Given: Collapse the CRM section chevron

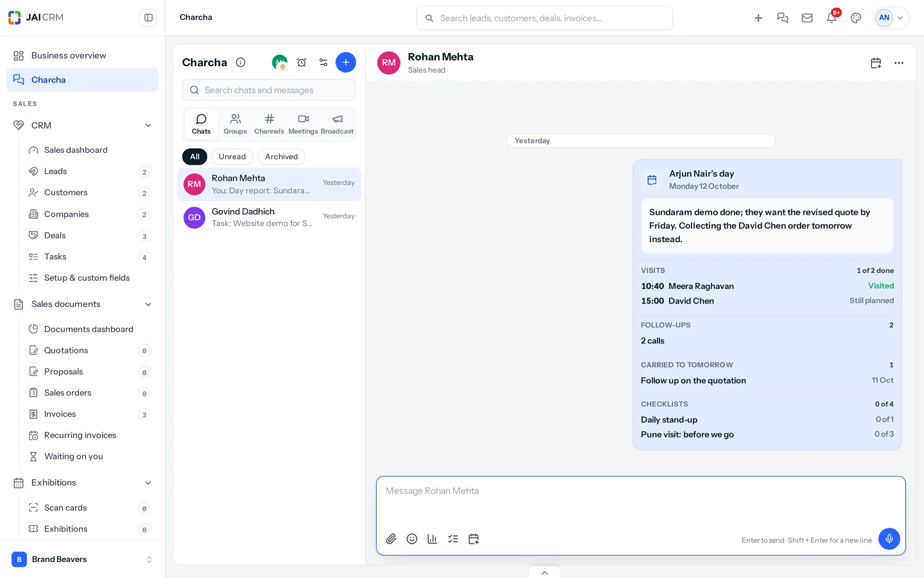Looking at the screenshot, I should (x=148, y=125).
